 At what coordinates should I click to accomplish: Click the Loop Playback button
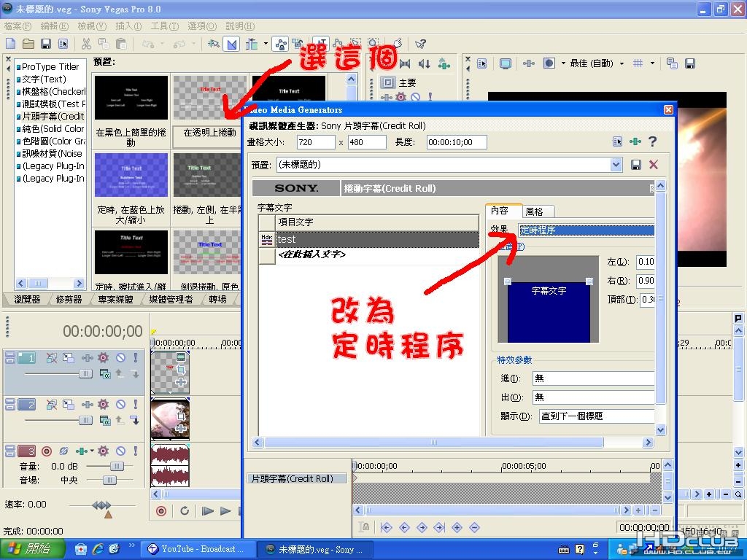coord(185,511)
